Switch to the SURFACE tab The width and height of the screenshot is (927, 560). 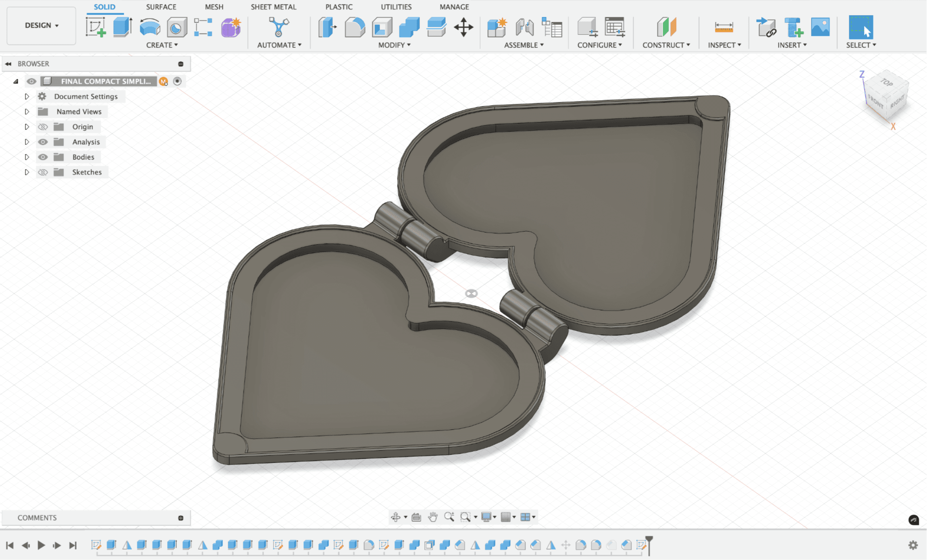click(x=161, y=7)
